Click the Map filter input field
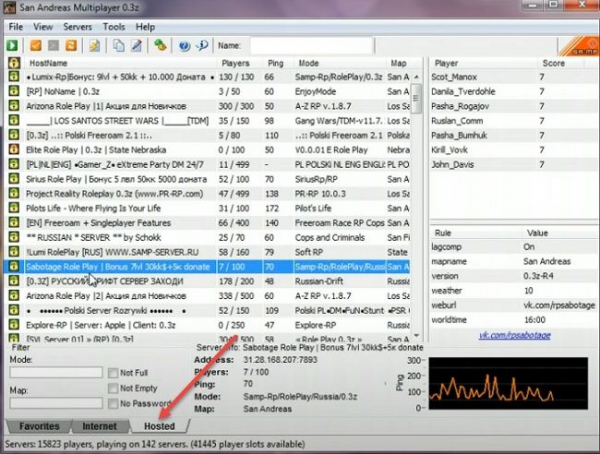 click(56, 403)
